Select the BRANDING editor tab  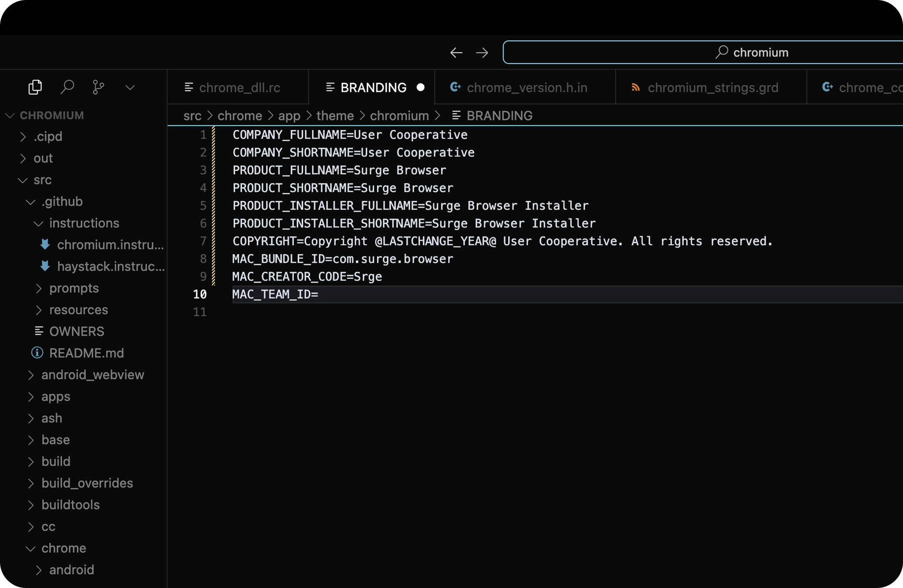tap(372, 88)
